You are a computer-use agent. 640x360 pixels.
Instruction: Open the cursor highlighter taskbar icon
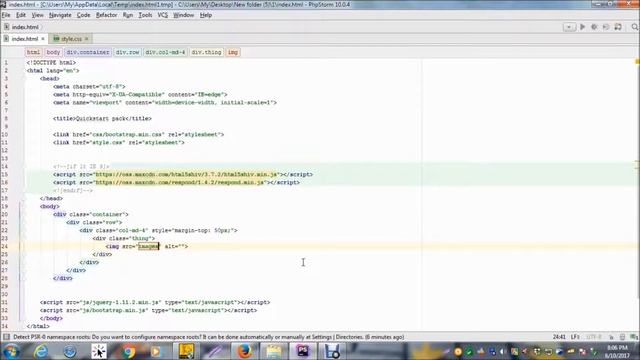click(99, 351)
